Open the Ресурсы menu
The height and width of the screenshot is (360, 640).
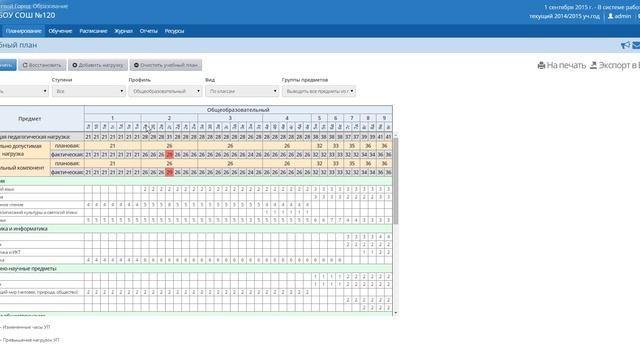174,31
